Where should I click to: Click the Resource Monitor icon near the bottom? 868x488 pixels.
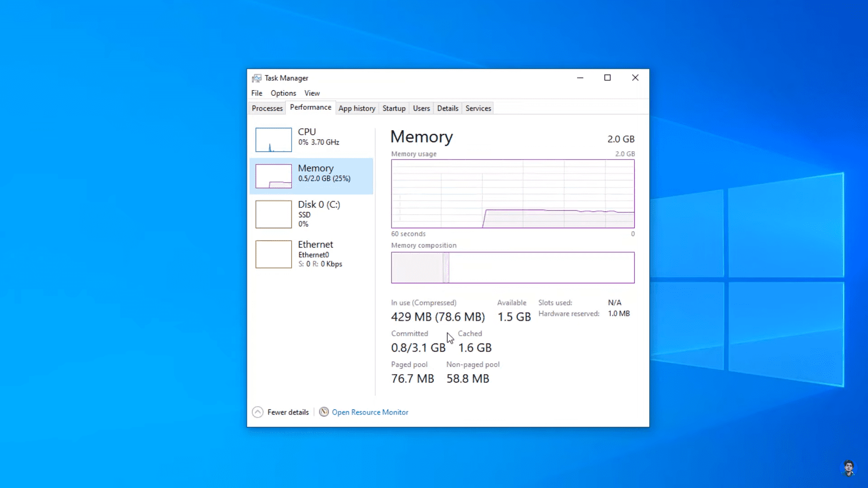tap(324, 412)
